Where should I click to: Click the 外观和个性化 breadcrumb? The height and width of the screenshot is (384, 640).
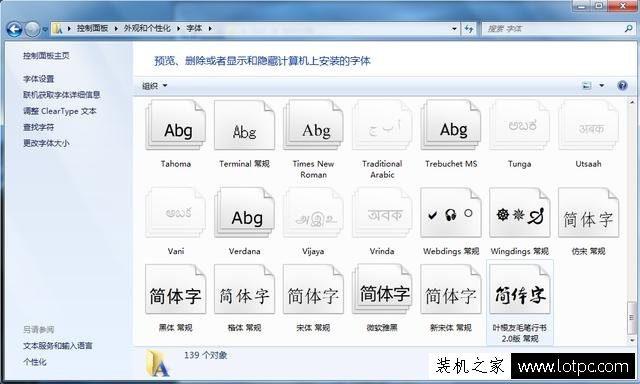pyautogui.click(x=147, y=28)
